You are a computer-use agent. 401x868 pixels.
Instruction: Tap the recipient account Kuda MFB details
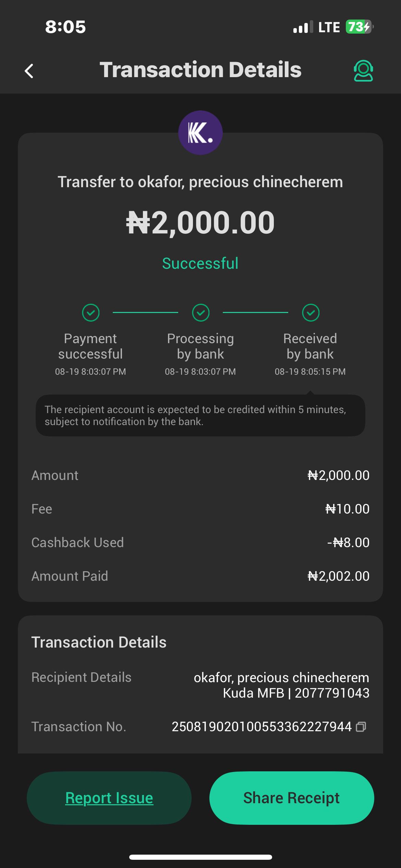point(296,693)
